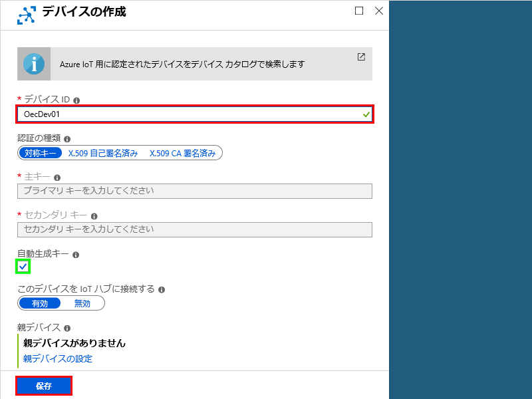Open the device catalog external link icon
Image resolution: width=532 pixels, height=399 pixels.
(x=361, y=57)
